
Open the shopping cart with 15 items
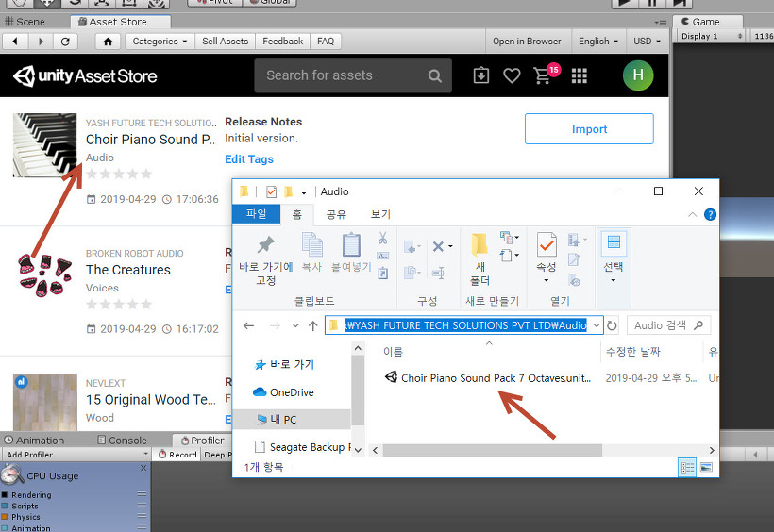(546, 75)
